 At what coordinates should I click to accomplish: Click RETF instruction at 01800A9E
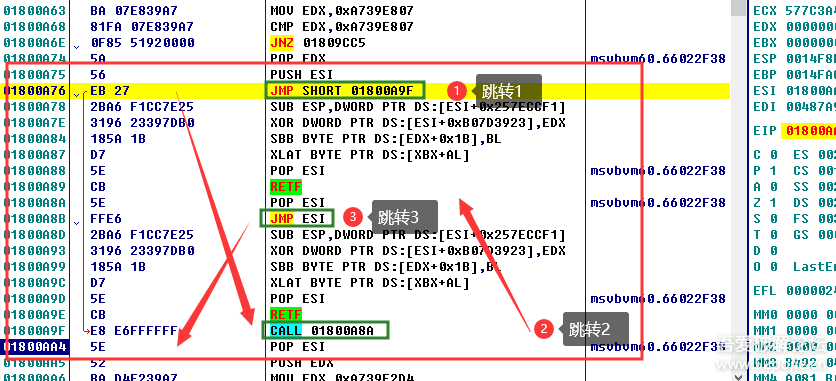pyautogui.click(x=286, y=314)
